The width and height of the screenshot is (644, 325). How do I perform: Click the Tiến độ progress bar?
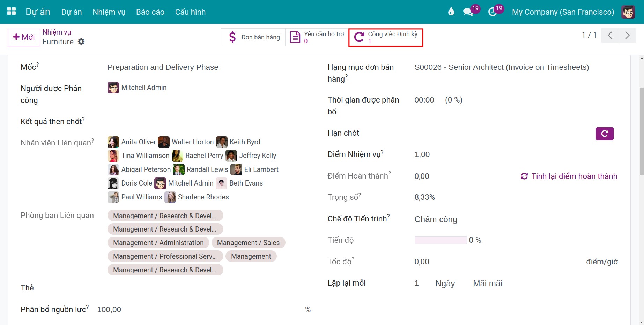click(x=441, y=240)
